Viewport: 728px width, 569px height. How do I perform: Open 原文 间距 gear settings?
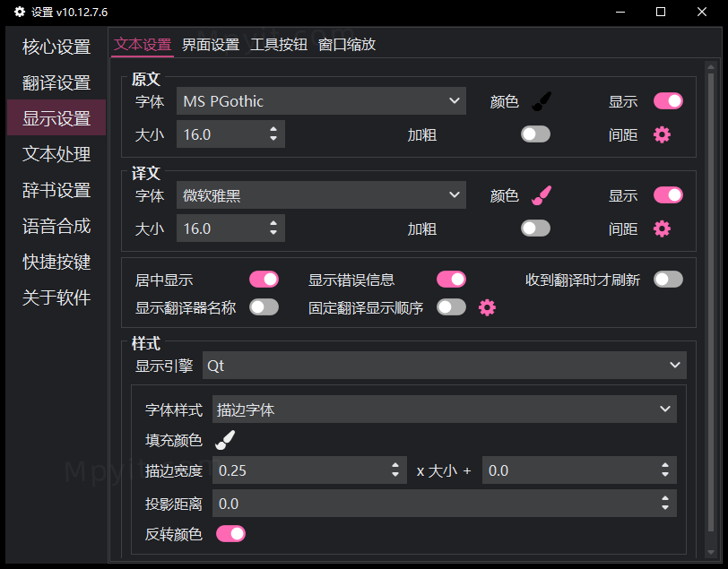[x=662, y=135]
